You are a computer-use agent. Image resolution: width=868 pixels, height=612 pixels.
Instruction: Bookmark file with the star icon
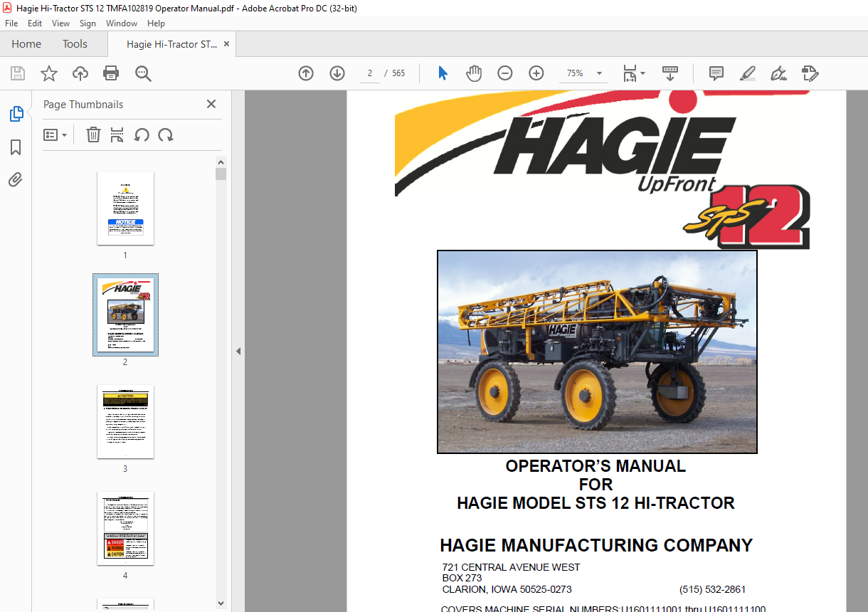(49, 73)
